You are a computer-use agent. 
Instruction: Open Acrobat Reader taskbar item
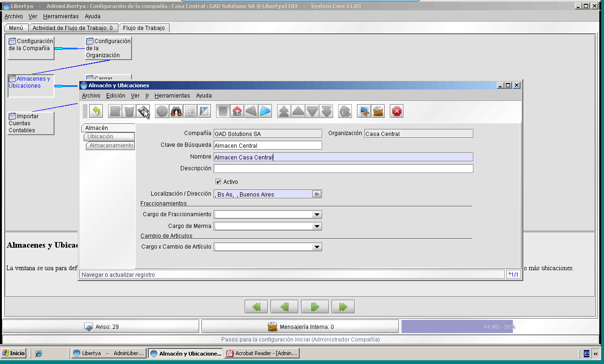coord(262,353)
